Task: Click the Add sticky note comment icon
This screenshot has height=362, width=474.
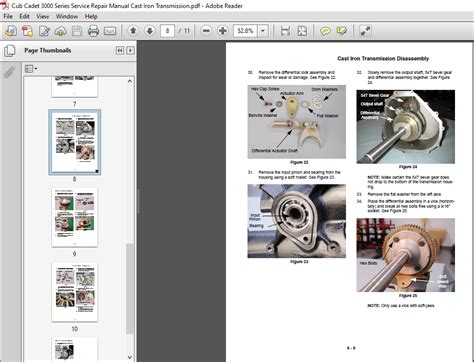Action: (325, 31)
